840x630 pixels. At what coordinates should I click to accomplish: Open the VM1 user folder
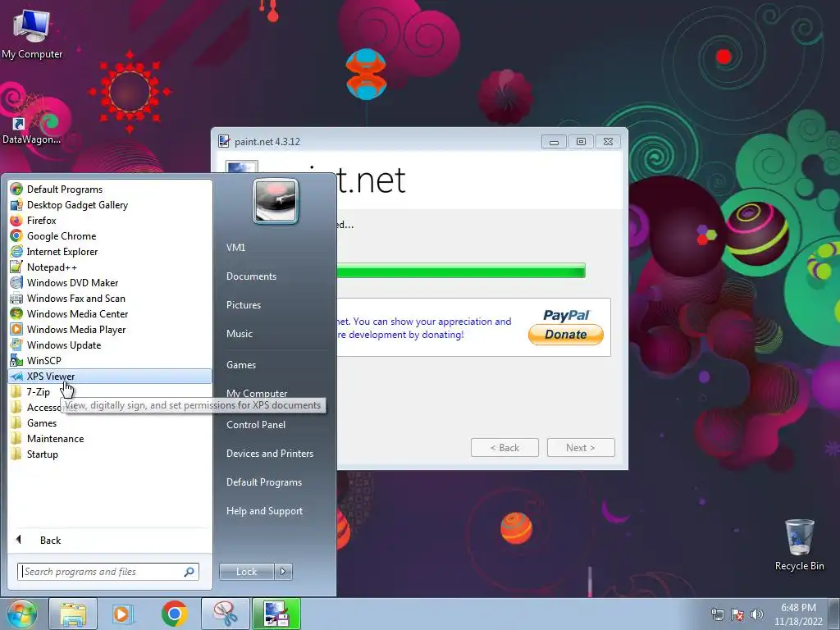click(235, 248)
